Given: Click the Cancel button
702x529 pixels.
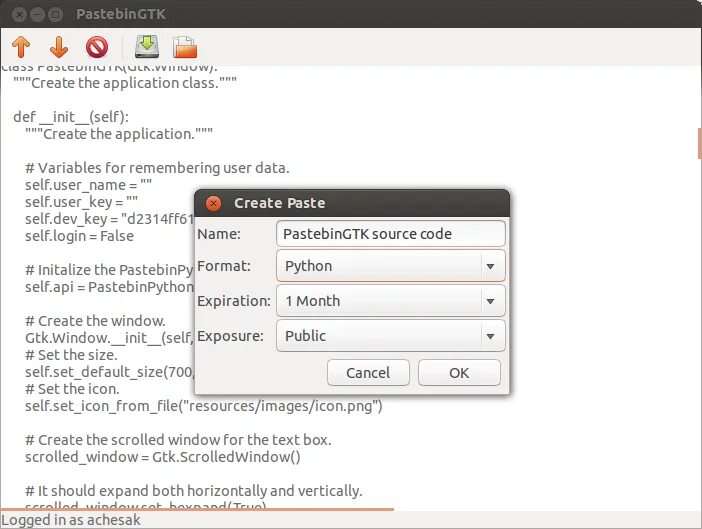Looking at the screenshot, I should pyautogui.click(x=368, y=372).
